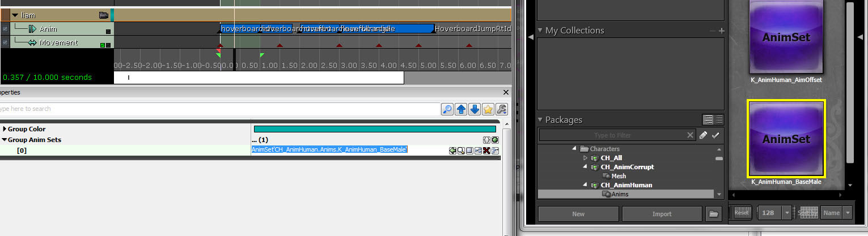Add a new Group Anim Sets element
Image resolution: width=868 pixels, height=236 pixels.
[x=495, y=140]
